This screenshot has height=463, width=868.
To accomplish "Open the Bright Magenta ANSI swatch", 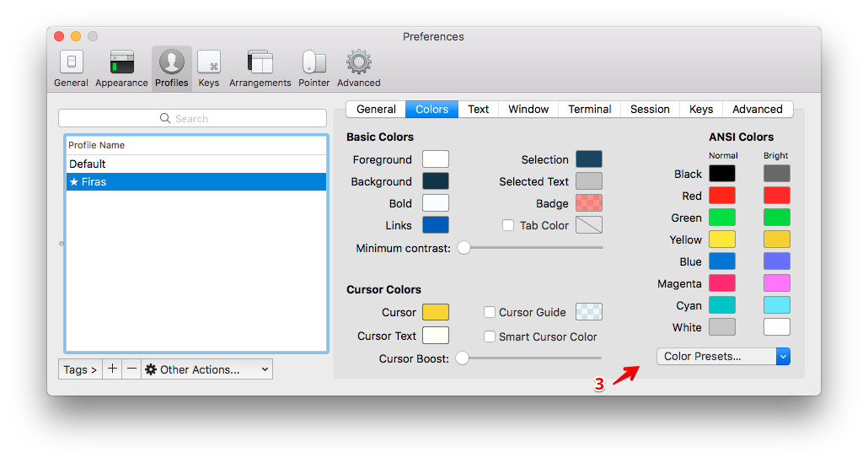I will (777, 283).
